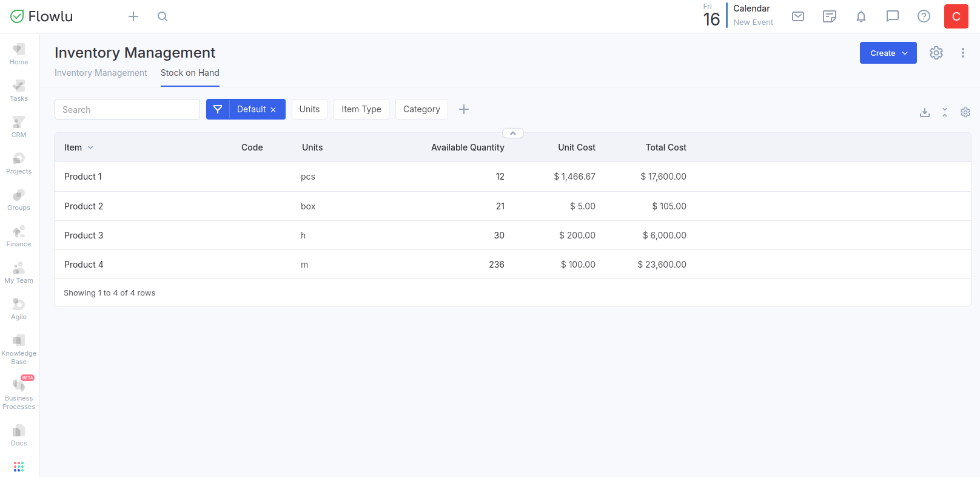The width and height of the screenshot is (980, 477).
Task: Collapse the filter panel with chevron
Action: pyautogui.click(x=512, y=134)
